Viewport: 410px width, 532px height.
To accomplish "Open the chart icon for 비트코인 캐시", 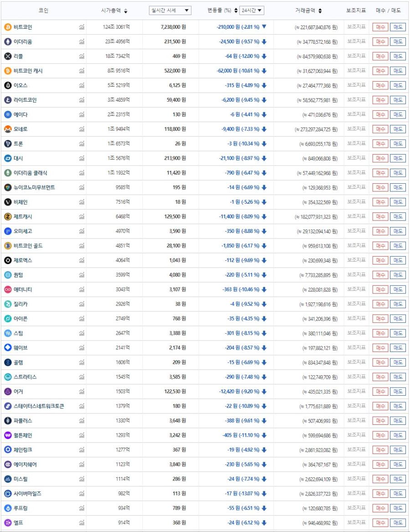I will pos(82,71).
